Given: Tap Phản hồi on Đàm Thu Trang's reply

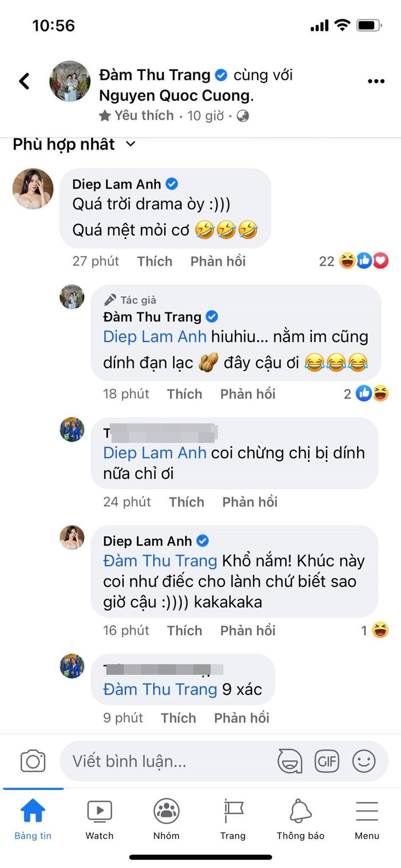Looking at the screenshot, I should point(247,394).
